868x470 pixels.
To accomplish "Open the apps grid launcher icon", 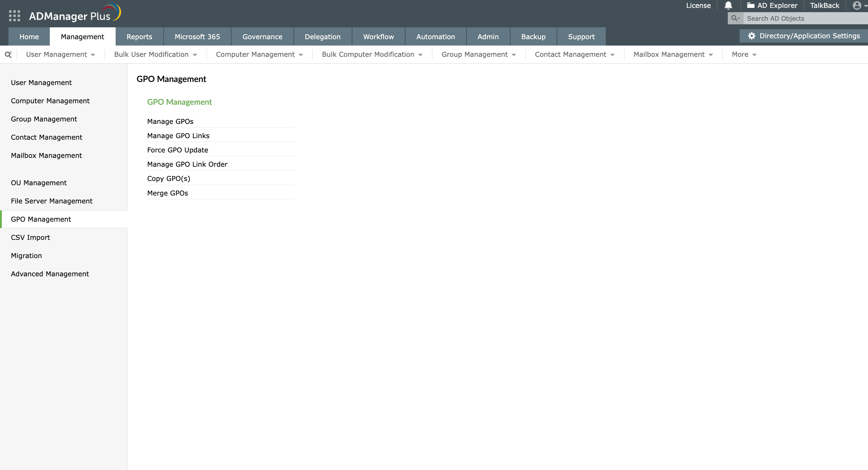I will coord(15,16).
